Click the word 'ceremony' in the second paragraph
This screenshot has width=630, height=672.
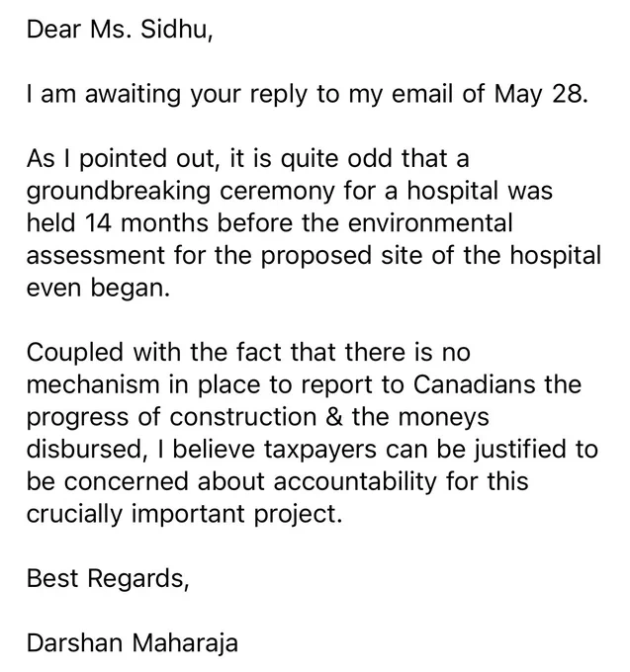[277, 192]
